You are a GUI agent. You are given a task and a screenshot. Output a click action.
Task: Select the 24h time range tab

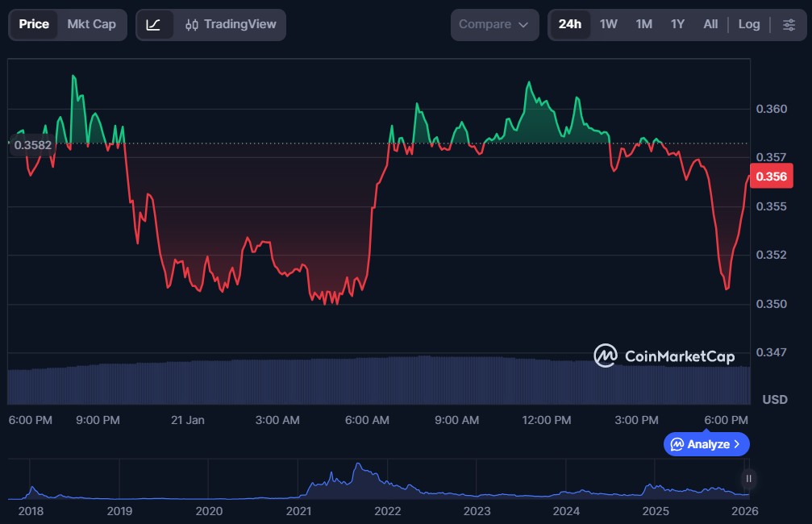click(569, 24)
